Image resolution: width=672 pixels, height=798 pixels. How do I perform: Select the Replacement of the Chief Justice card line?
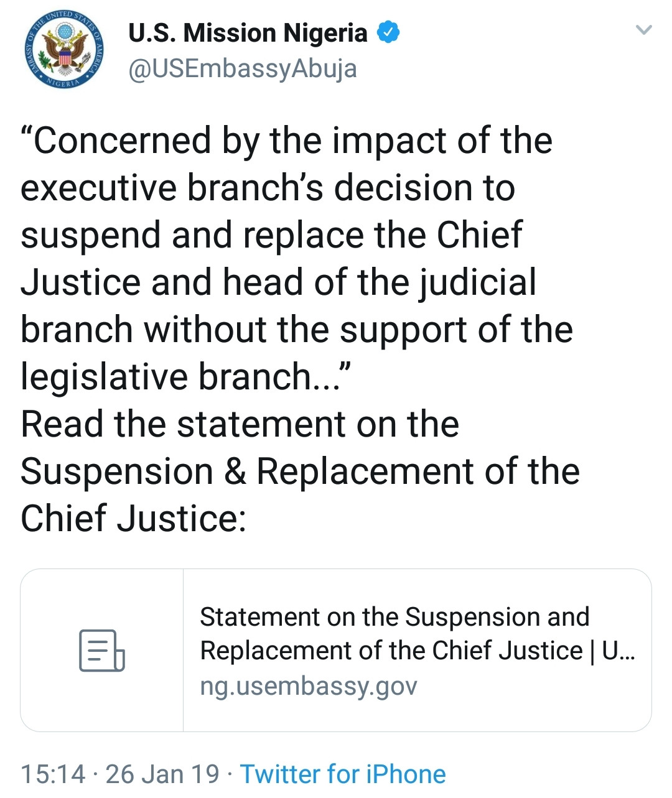pos(418,651)
